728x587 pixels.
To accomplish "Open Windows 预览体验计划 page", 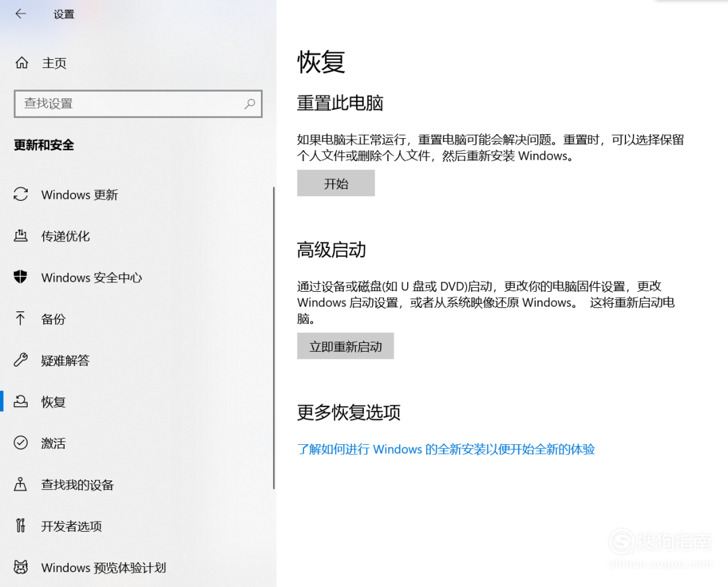I will (104, 567).
